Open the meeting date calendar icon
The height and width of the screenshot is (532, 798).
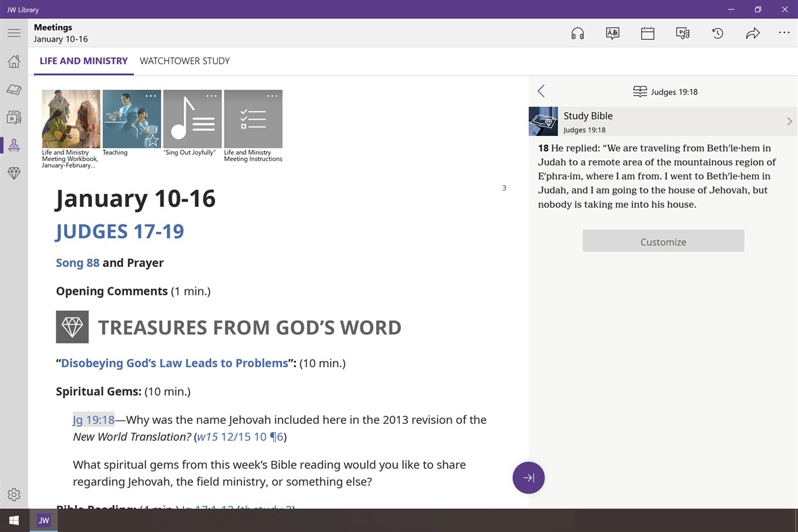[648, 32]
